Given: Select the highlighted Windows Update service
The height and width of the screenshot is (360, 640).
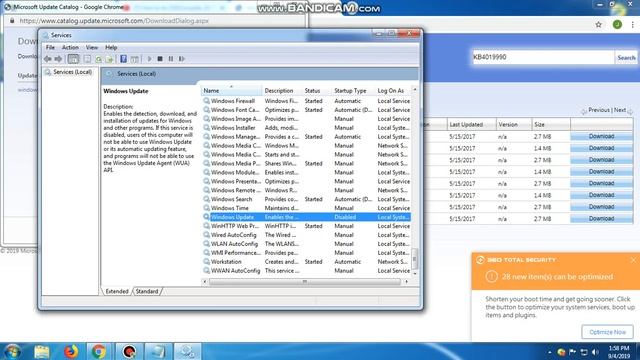Looking at the screenshot, I should pos(306,217).
